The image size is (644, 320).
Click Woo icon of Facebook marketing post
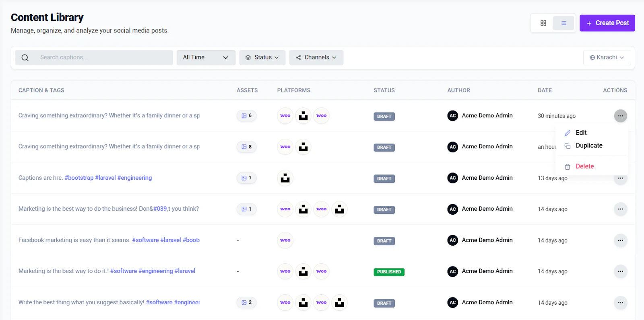tap(285, 240)
